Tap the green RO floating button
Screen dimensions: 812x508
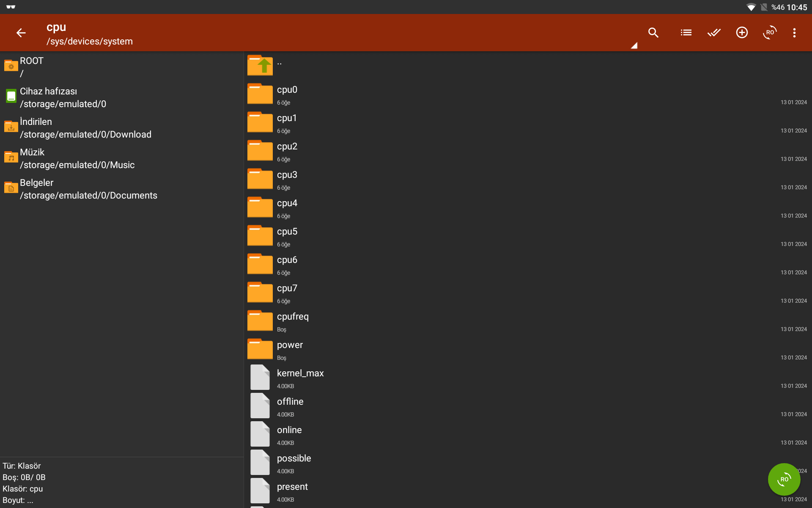tap(784, 479)
